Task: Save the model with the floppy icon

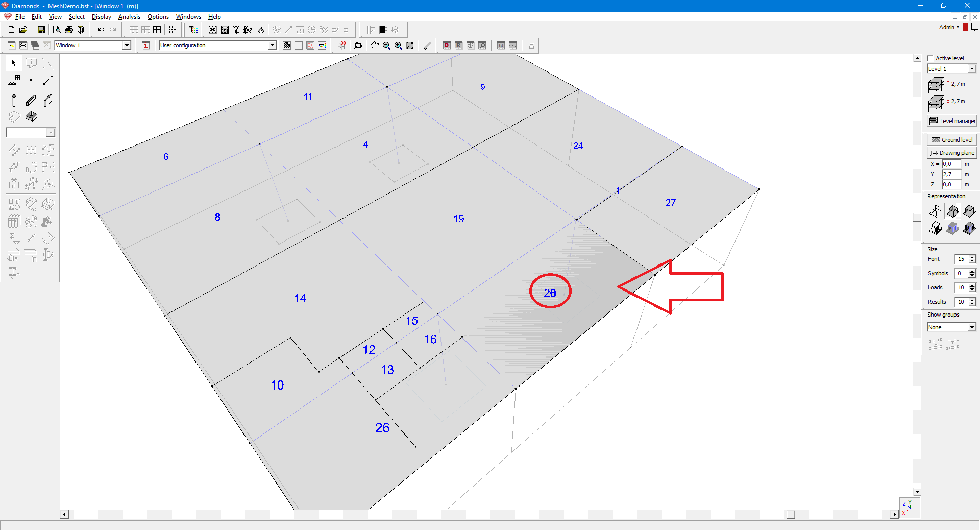Action: pos(41,30)
